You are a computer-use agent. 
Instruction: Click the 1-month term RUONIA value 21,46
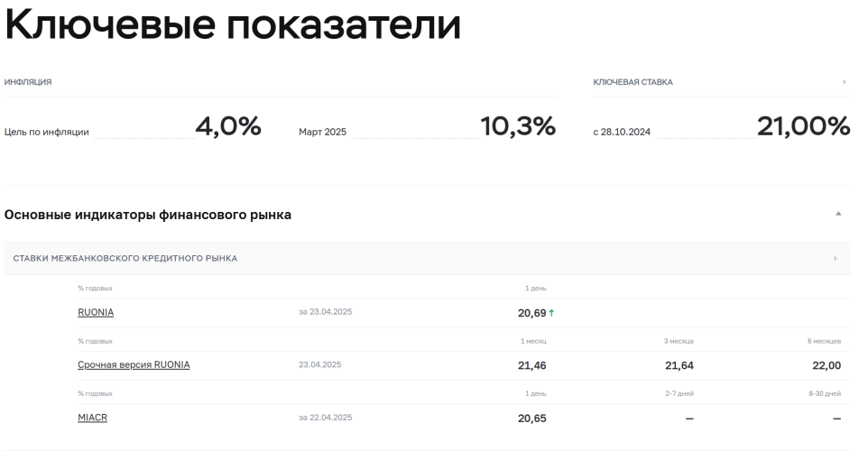tap(532, 366)
